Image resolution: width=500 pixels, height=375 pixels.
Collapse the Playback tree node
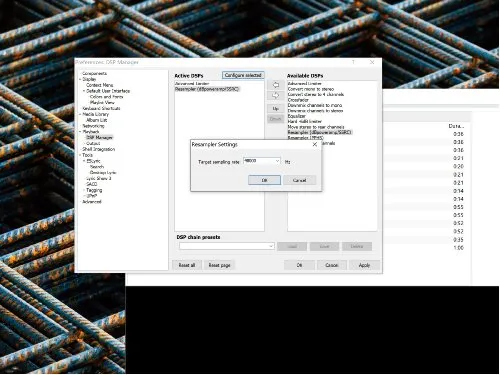tap(80, 132)
